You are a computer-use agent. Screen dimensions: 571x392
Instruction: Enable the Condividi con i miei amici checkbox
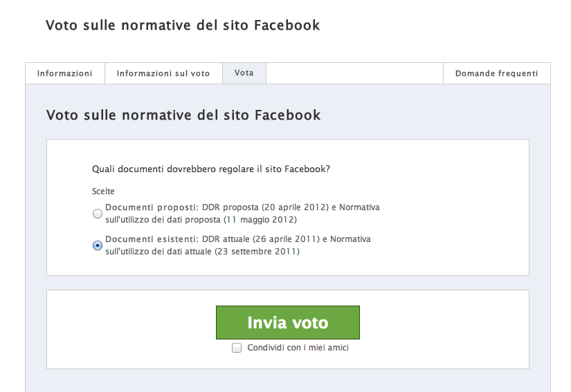point(237,348)
